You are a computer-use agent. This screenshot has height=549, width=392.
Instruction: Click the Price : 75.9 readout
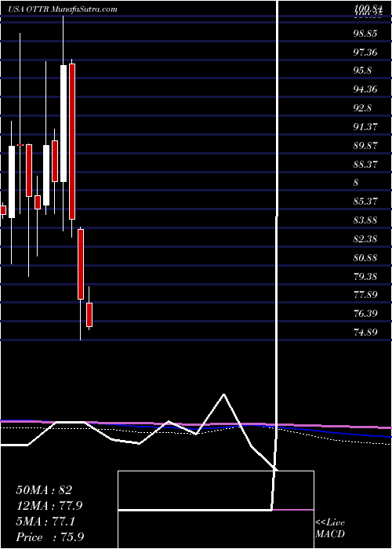(49, 537)
